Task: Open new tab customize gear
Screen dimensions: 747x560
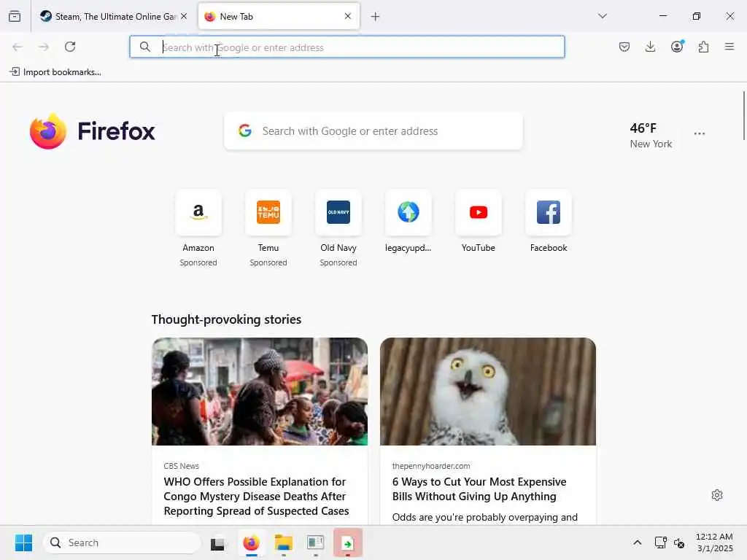Action: [x=717, y=495]
